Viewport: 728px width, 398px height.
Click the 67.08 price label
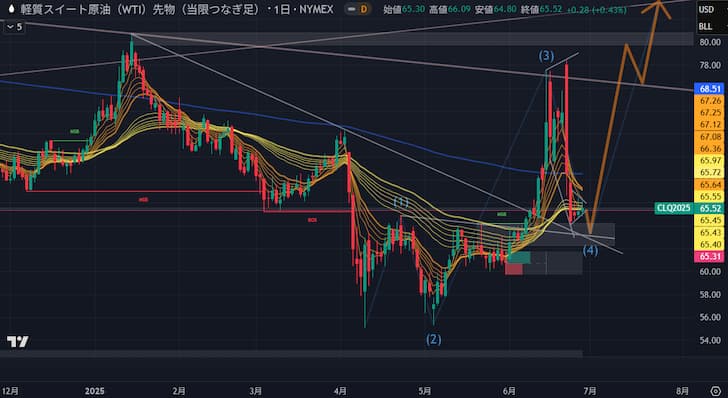pyautogui.click(x=710, y=137)
